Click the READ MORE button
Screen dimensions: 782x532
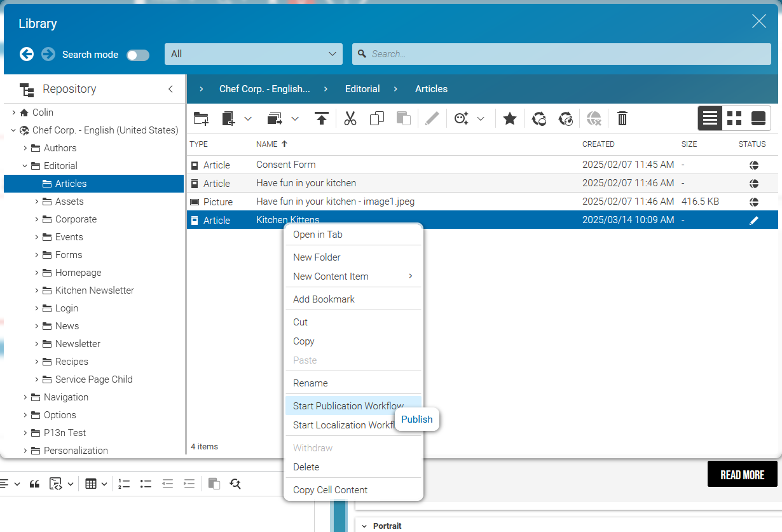[742, 474]
